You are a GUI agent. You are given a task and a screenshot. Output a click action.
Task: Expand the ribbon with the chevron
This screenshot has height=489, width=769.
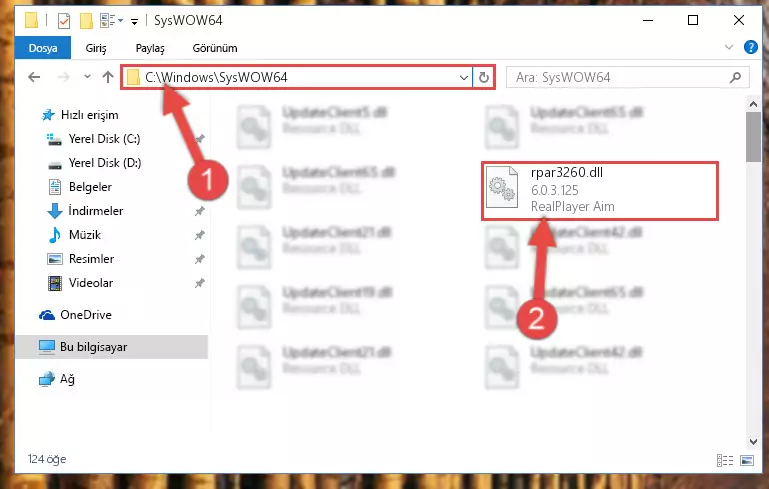pos(729,47)
